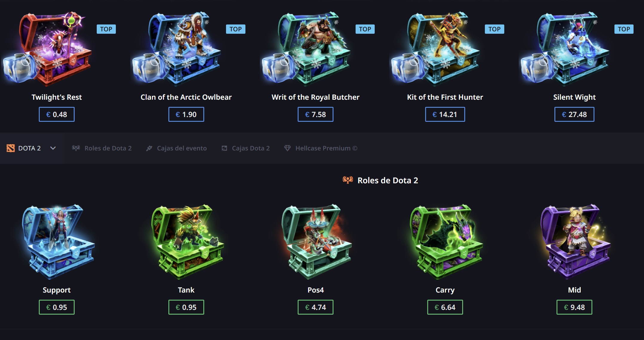This screenshot has width=644, height=340.
Task: Click the orange icon in Roles de Dota 2 heading
Action: tap(348, 180)
